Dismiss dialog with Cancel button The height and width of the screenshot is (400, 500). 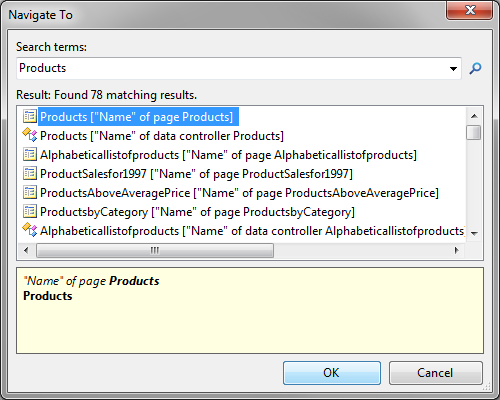pyautogui.click(x=435, y=373)
